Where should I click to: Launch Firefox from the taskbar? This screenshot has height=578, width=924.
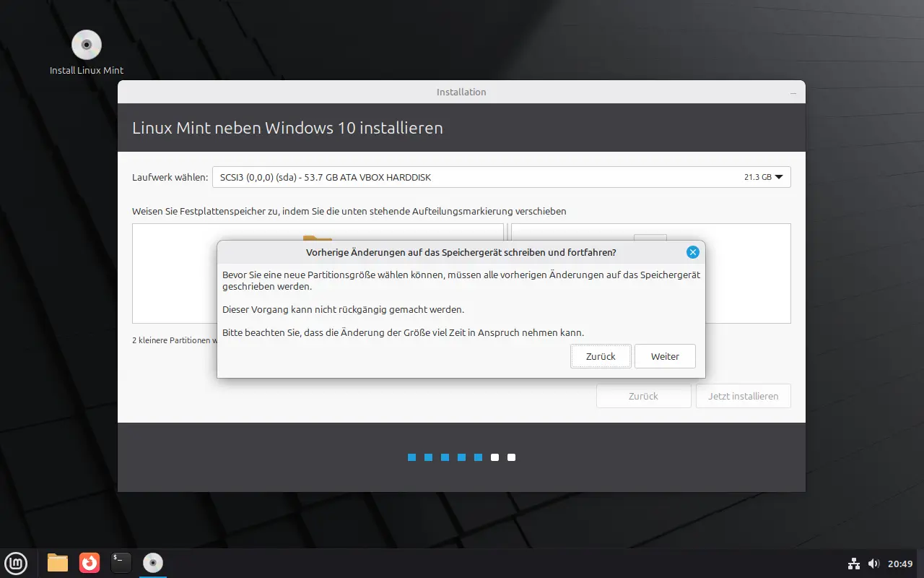click(89, 563)
